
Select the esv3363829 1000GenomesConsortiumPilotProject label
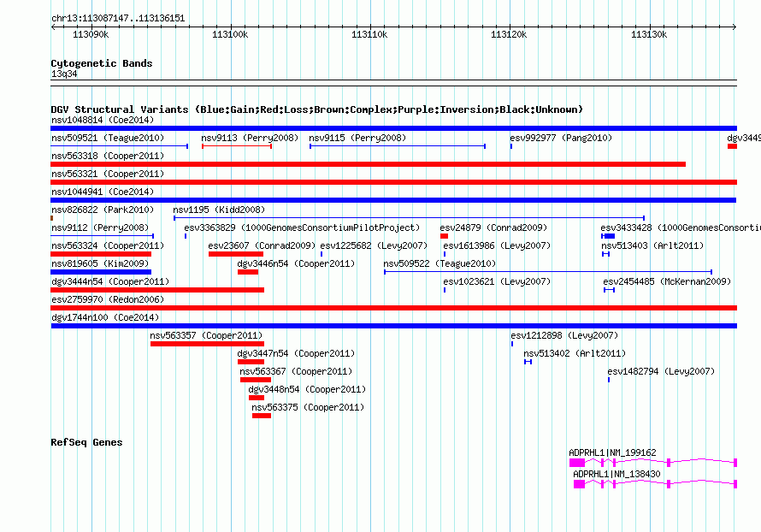302,228
